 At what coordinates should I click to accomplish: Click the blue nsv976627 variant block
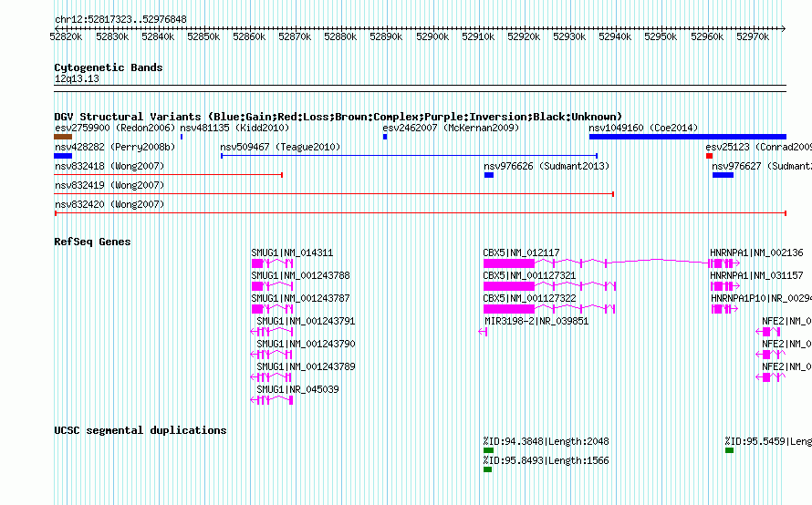click(x=723, y=175)
